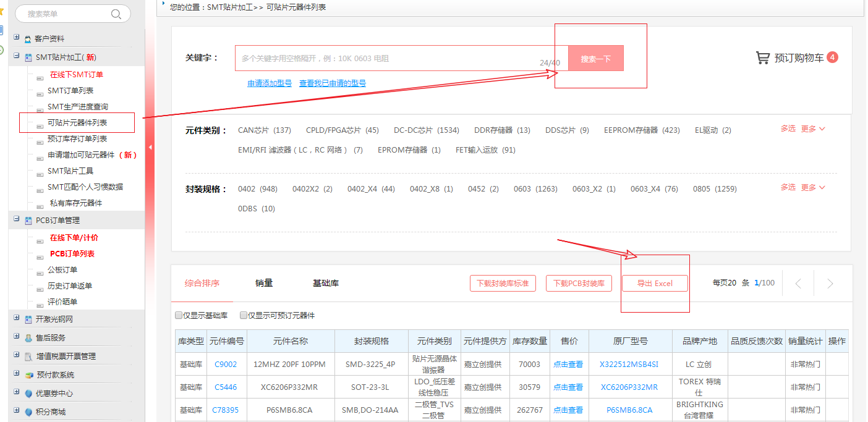Click the 客户资料 user icon
Viewport: 868px width, 422px height.
28,39
